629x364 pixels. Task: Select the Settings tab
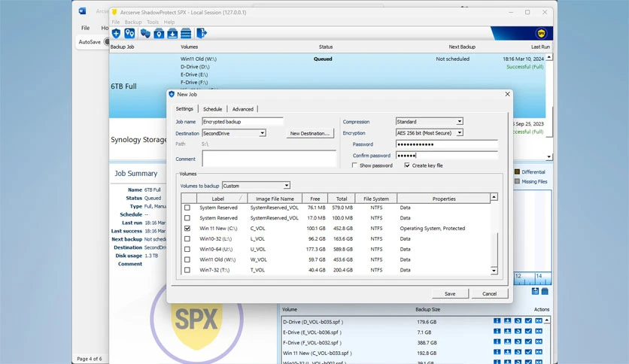click(184, 108)
